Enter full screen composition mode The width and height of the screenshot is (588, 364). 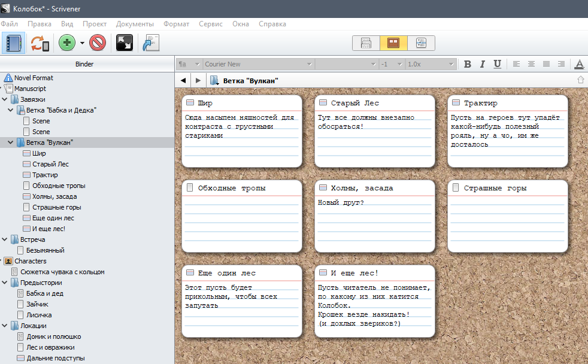[125, 43]
